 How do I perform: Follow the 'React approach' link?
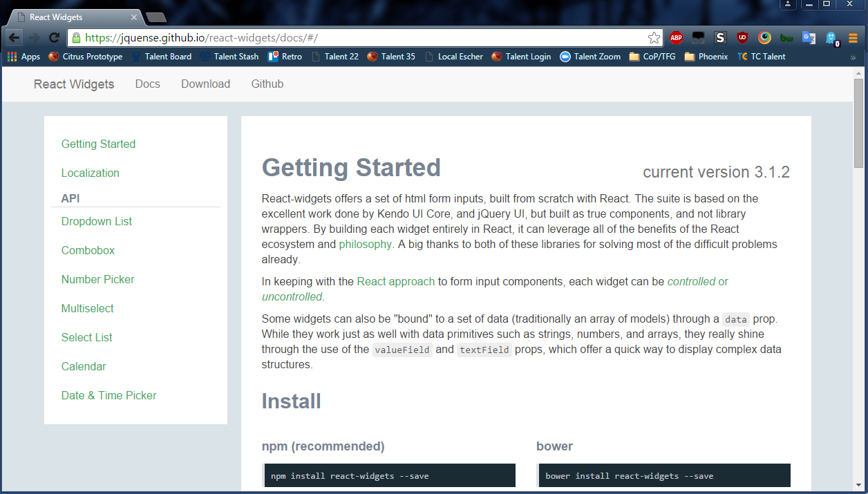coord(396,281)
